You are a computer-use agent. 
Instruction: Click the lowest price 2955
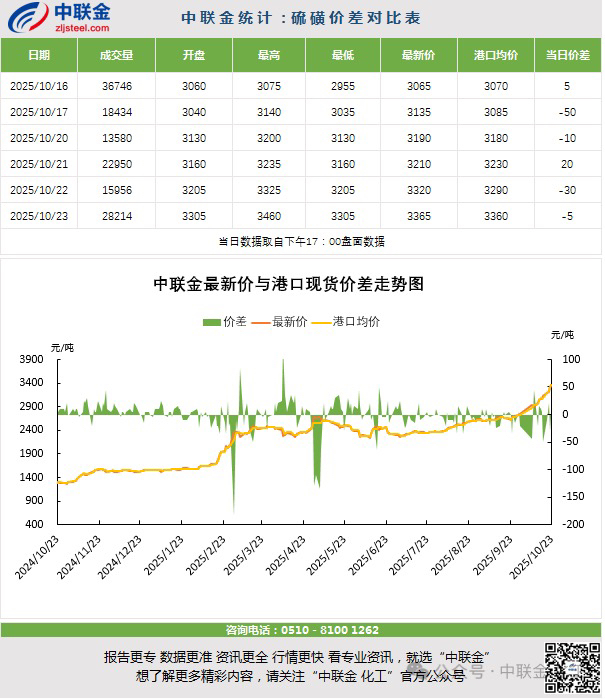[x=343, y=86]
